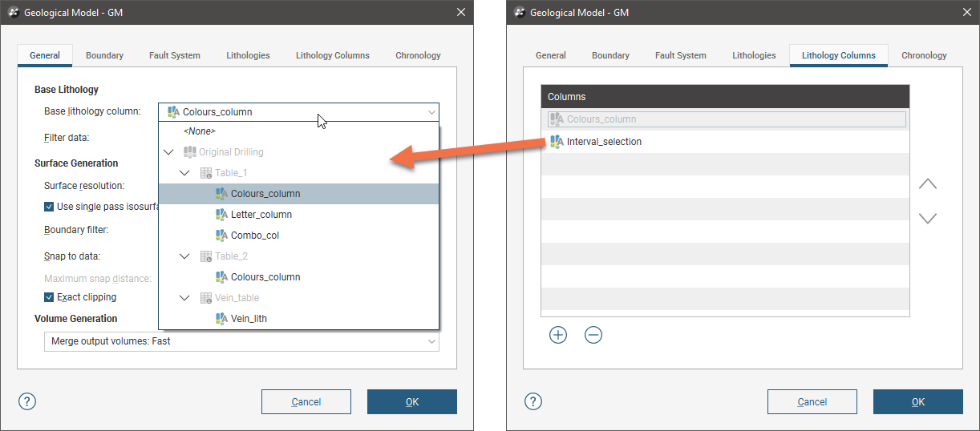Move column up with up arrow
Screen dimensions: 980x431
(x=927, y=184)
